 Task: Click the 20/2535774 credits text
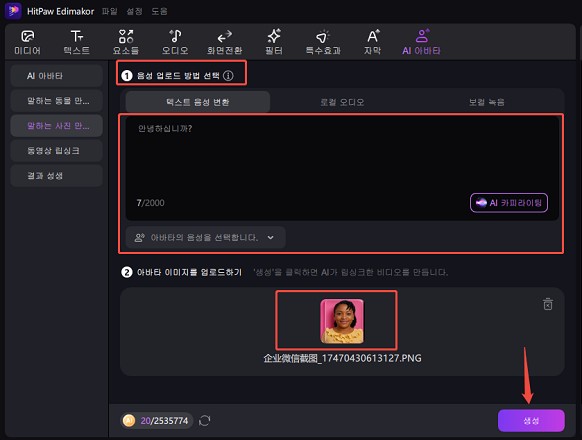164,421
